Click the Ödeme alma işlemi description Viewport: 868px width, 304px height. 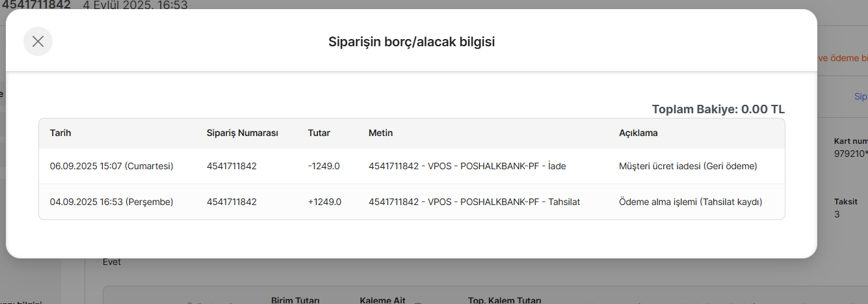coord(690,202)
